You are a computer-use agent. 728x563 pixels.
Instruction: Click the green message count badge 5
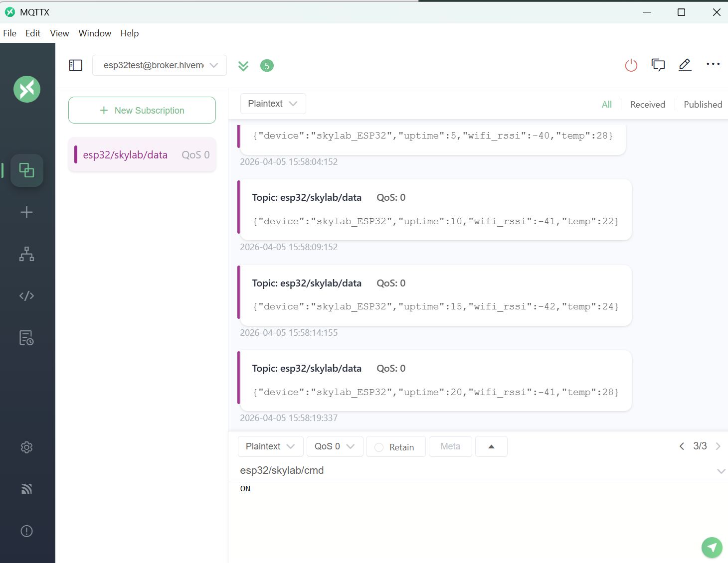click(x=267, y=66)
